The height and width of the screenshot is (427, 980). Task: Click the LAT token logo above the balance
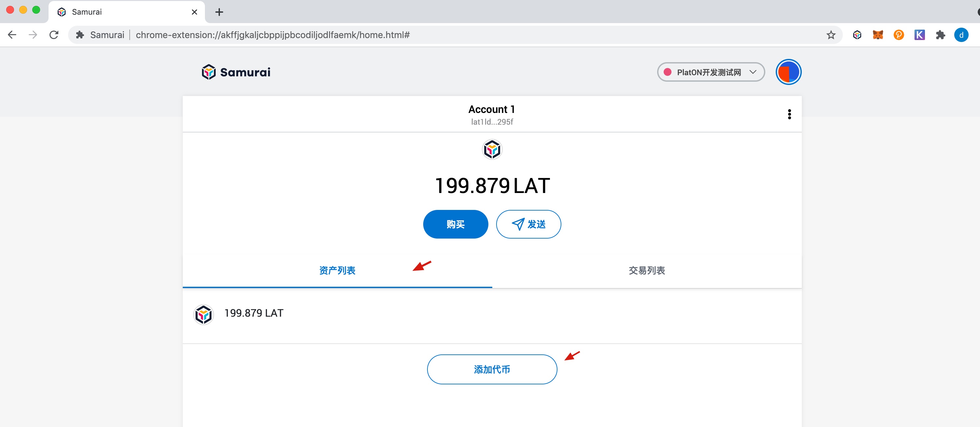point(492,149)
